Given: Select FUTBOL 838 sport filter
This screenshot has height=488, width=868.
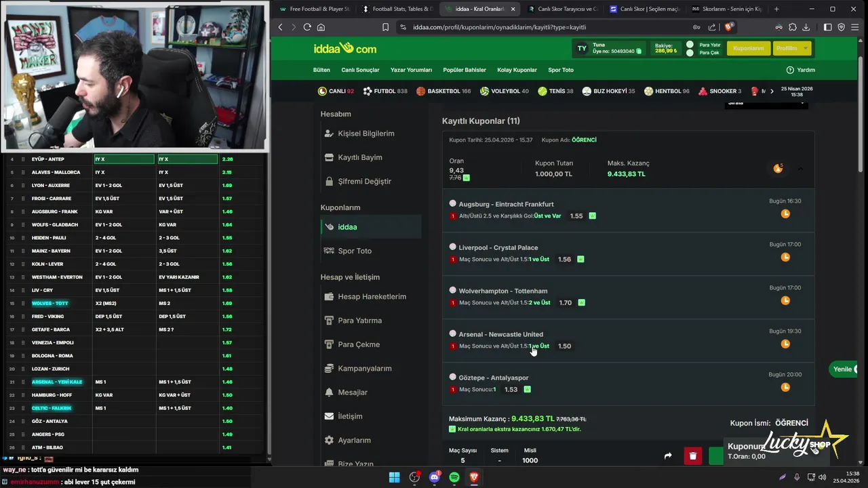Looking at the screenshot, I should click(x=385, y=91).
